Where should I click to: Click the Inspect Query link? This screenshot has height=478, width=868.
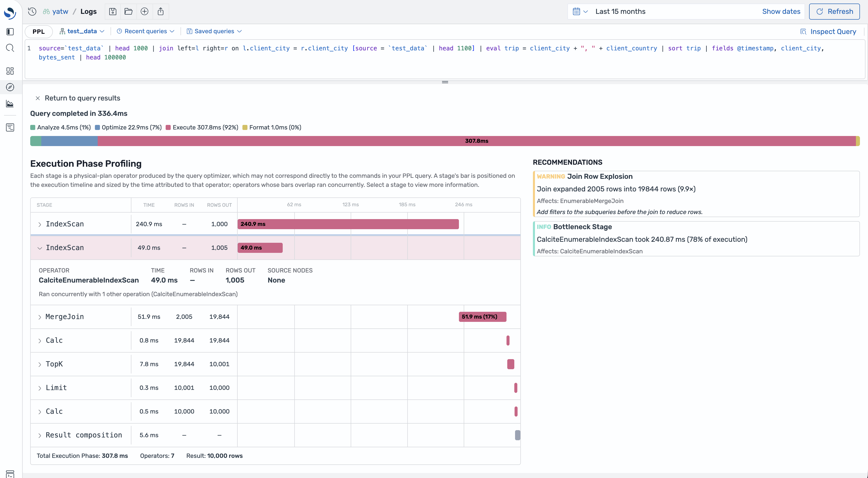(x=833, y=32)
